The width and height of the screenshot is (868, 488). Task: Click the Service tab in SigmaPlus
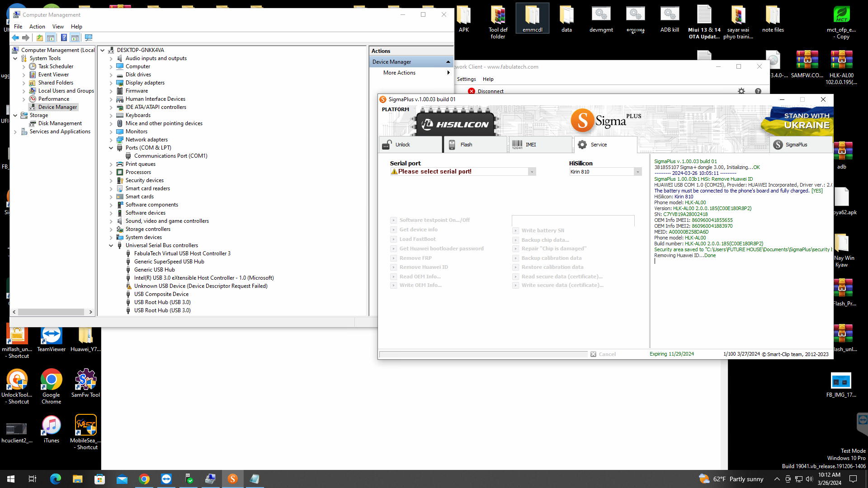click(x=599, y=144)
